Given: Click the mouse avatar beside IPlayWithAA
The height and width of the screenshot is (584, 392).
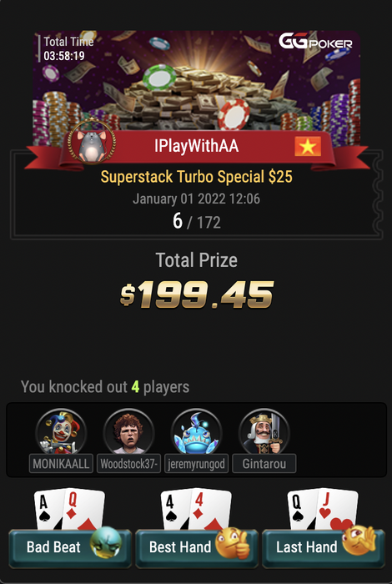Looking at the screenshot, I should (x=92, y=143).
